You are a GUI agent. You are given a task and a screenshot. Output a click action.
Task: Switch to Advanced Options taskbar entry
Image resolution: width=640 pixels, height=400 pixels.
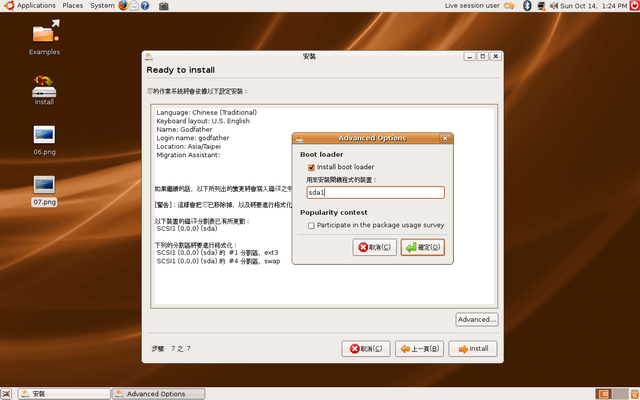click(x=159, y=394)
